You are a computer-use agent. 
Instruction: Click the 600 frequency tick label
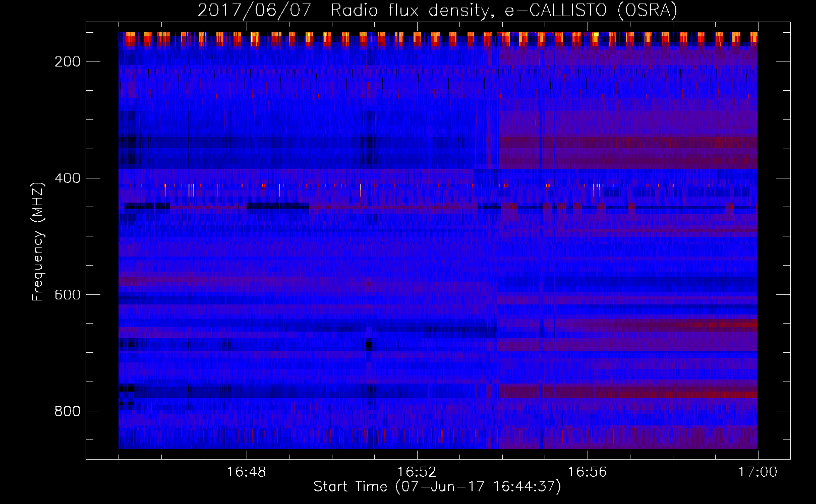68,295
